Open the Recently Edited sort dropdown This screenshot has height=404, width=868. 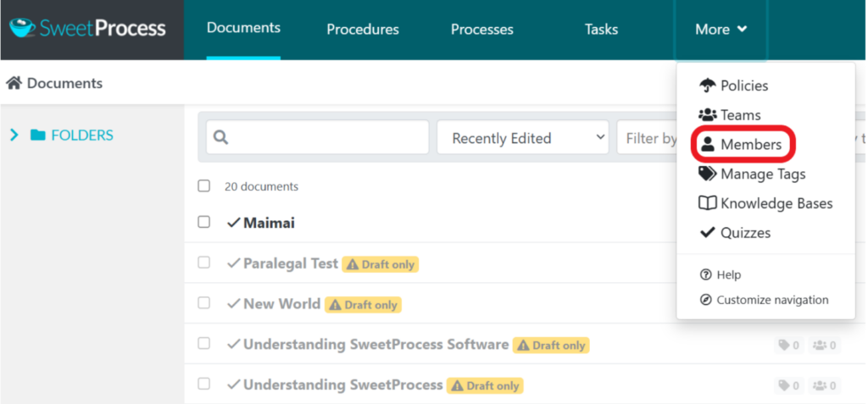coord(522,137)
